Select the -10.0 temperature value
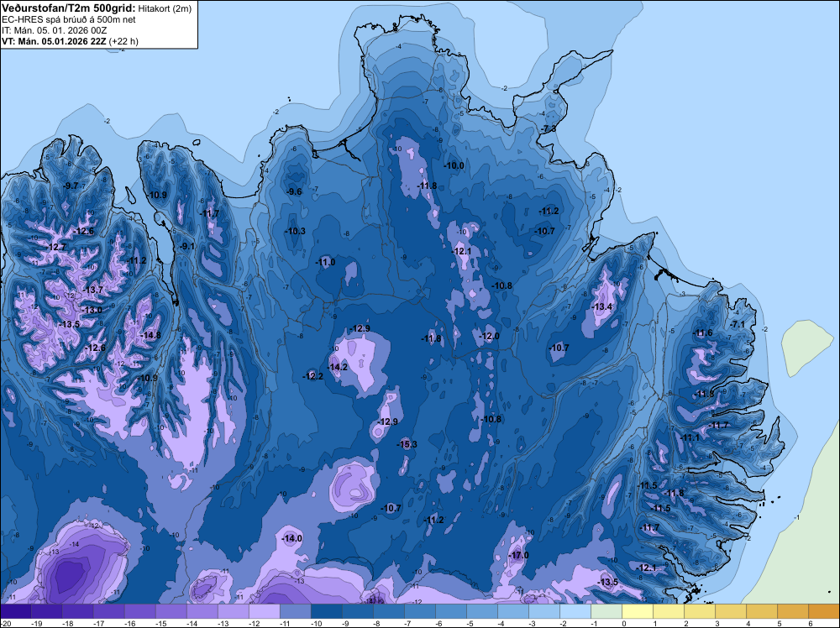 (454, 165)
